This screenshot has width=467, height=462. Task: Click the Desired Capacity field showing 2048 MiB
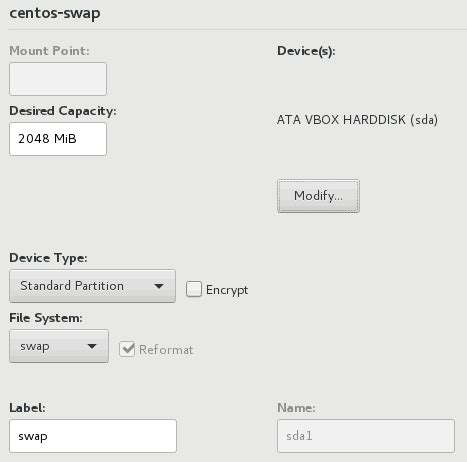[x=58, y=139]
